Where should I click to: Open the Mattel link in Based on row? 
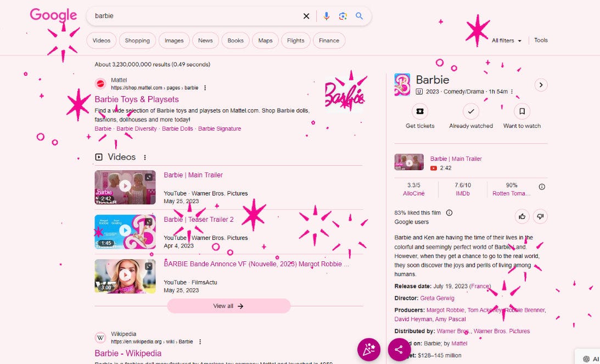(x=459, y=344)
